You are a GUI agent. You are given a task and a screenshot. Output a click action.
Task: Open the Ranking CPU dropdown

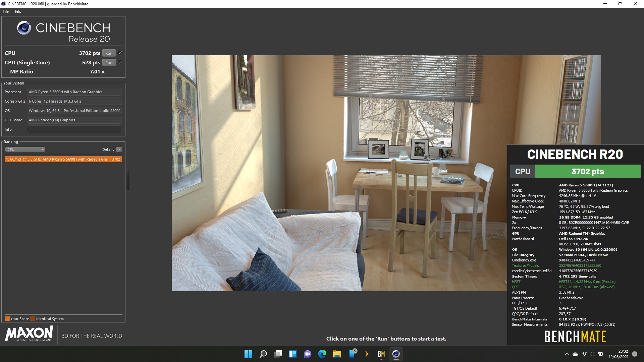25,149
